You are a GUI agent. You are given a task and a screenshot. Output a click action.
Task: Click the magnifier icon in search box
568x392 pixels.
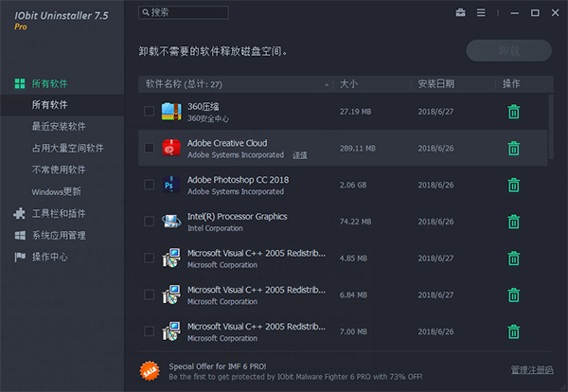146,12
